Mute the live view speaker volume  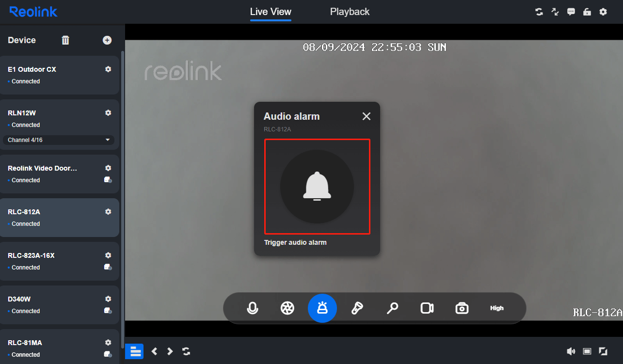(571, 351)
